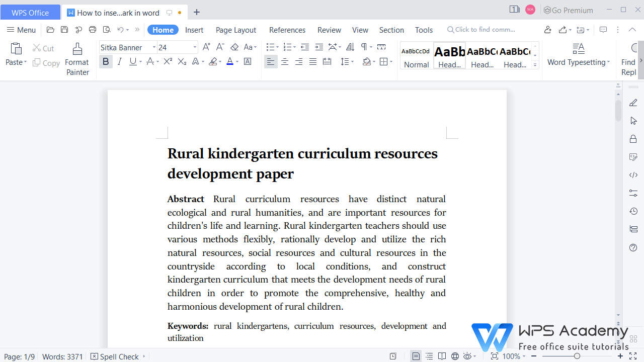Switch to the Insert ribbon tab
644x362 pixels.
[x=194, y=30]
